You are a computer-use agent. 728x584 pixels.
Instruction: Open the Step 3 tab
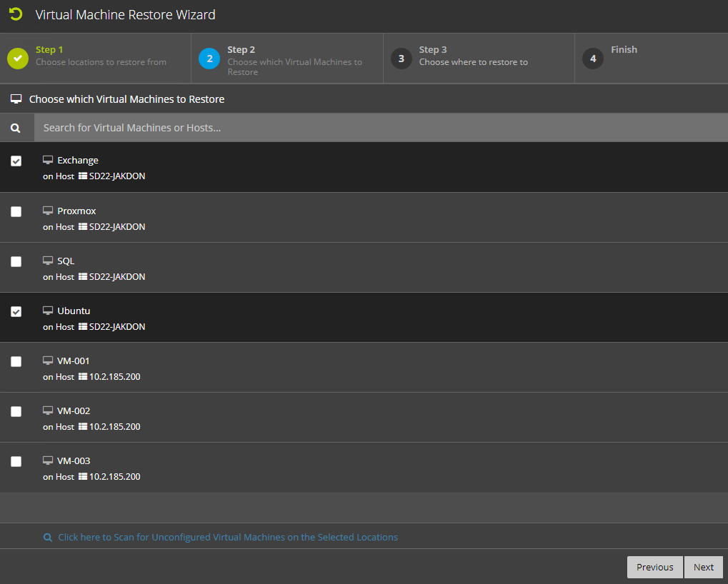pos(479,59)
